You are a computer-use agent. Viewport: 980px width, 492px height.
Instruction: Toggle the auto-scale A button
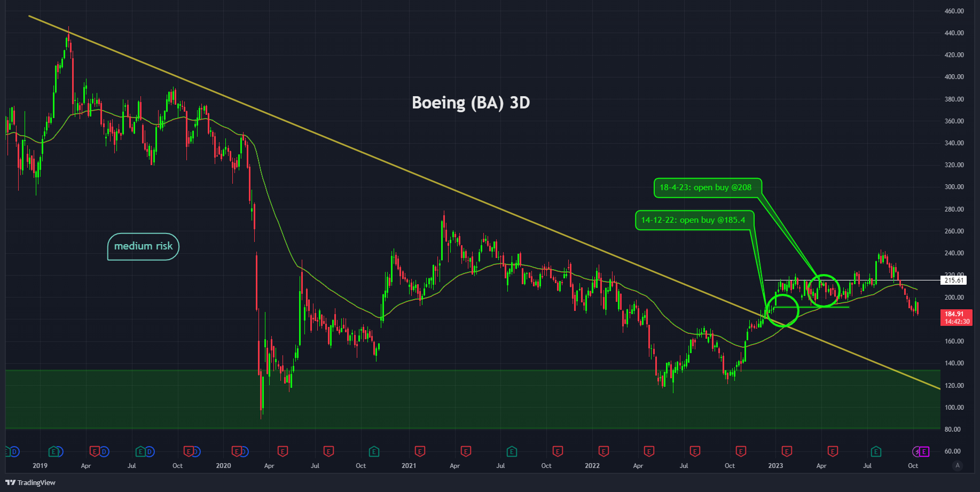(958, 465)
